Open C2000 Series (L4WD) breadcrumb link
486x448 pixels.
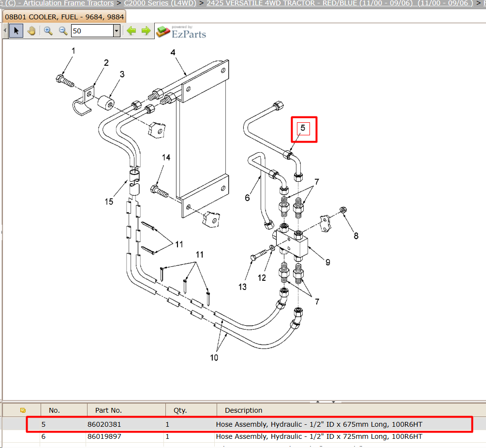pos(160,3)
